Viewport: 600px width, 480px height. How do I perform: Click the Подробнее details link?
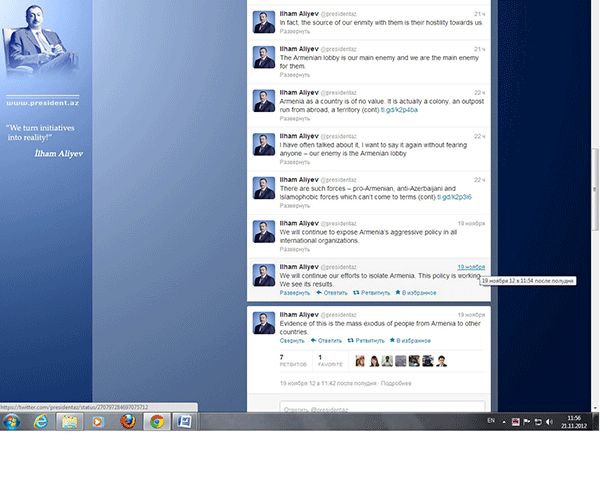coord(396,383)
